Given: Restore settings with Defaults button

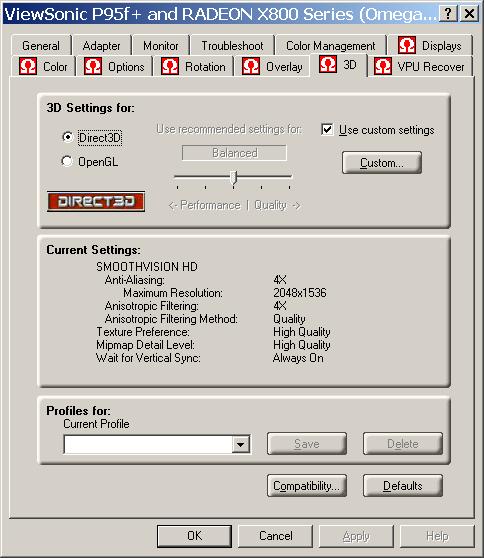Looking at the screenshot, I should pyautogui.click(x=403, y=485).
